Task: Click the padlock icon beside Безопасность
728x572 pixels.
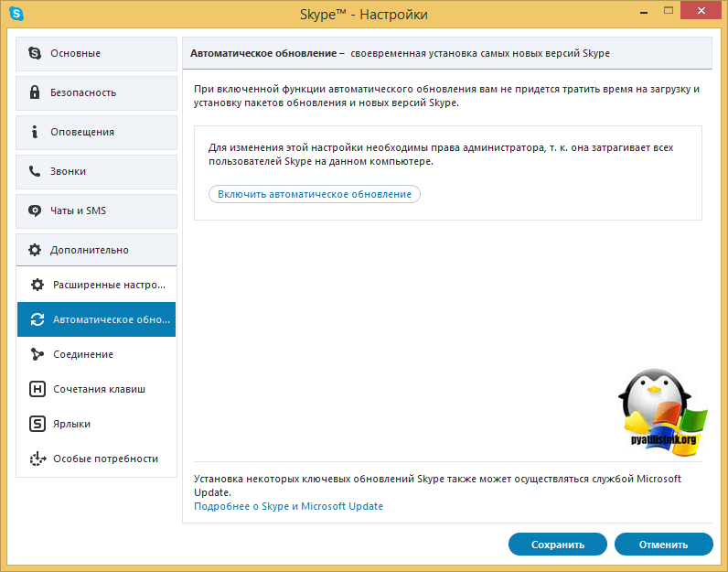Action: point(35,92)
